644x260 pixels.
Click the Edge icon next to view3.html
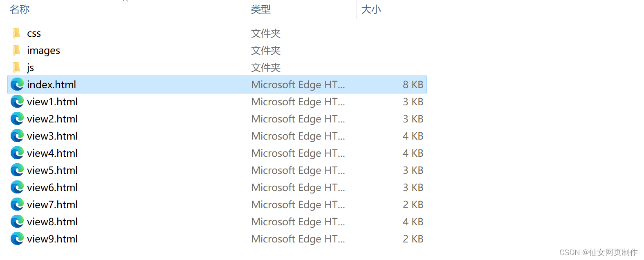click(x=17, y=136)
